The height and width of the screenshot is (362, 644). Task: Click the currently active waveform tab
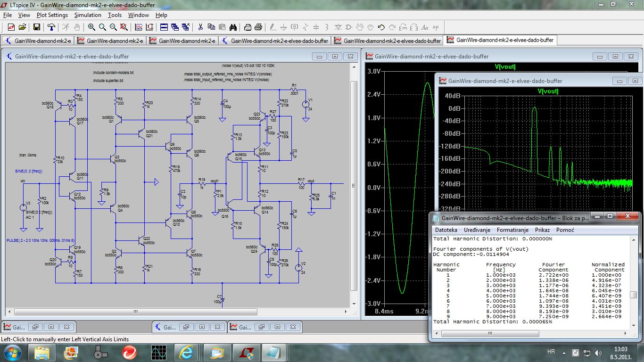pos(501,40)
